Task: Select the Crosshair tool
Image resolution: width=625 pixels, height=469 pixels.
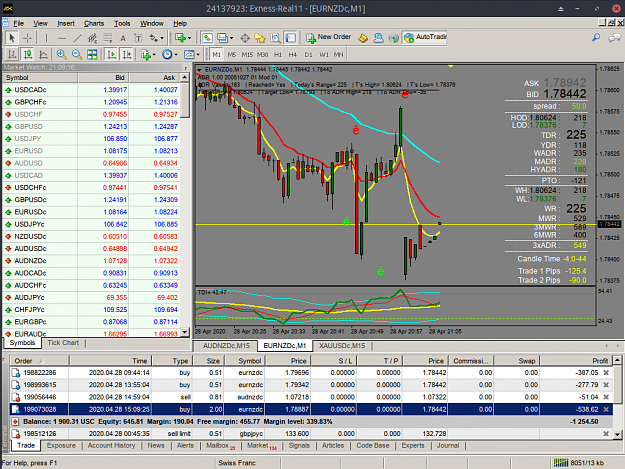Action: pyautogui.click(x=28, y=38)
